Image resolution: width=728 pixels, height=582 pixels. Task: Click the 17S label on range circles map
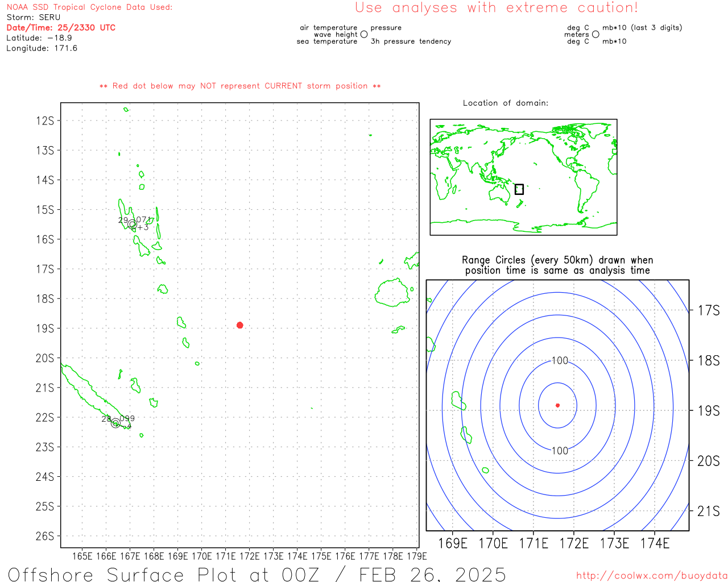[709, 310]
